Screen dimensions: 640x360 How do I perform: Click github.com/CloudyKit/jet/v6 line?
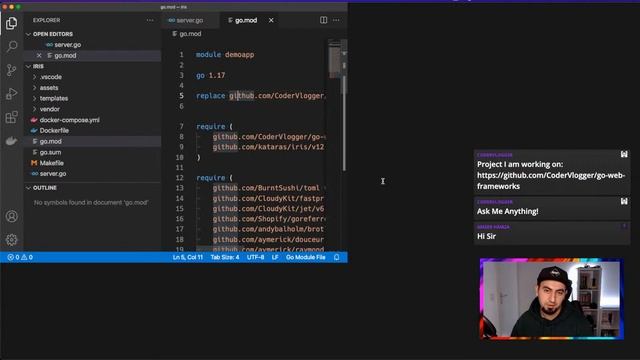click(x=268, y=209)
